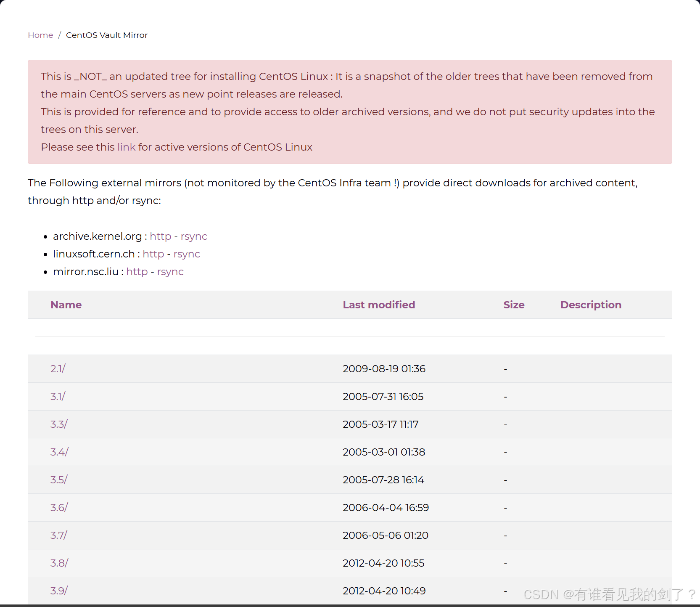Select the date 2012-04-20 10:49

point(384,591)
